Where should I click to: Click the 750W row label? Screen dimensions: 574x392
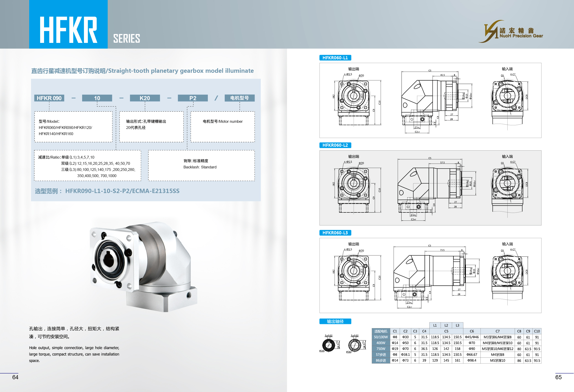click(x=381, y=349)
